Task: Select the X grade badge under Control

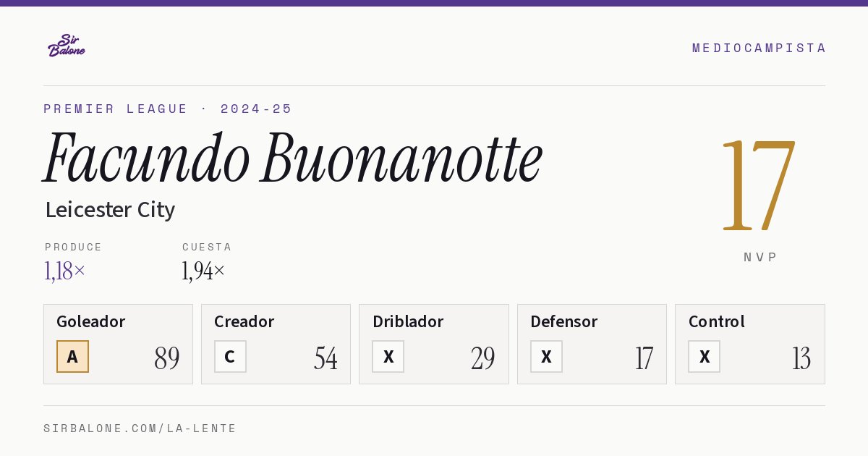Action: (x=704, y=356)
